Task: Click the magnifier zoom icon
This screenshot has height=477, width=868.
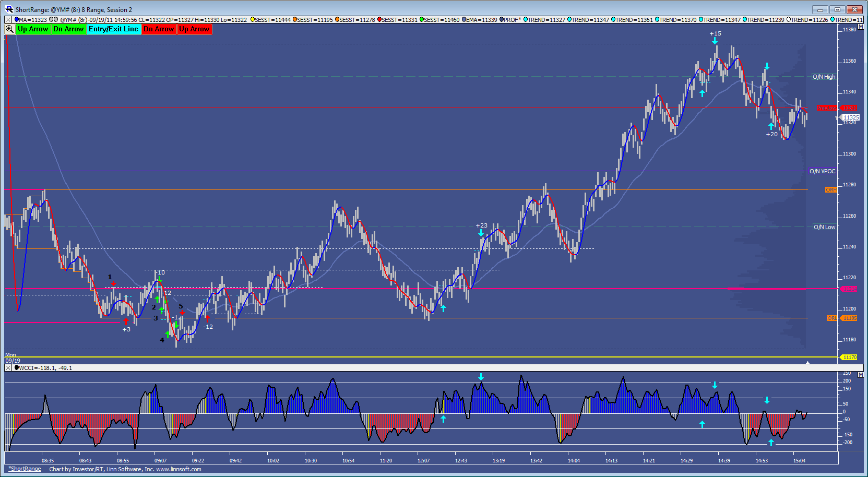Action: click(x=9, y=29)
